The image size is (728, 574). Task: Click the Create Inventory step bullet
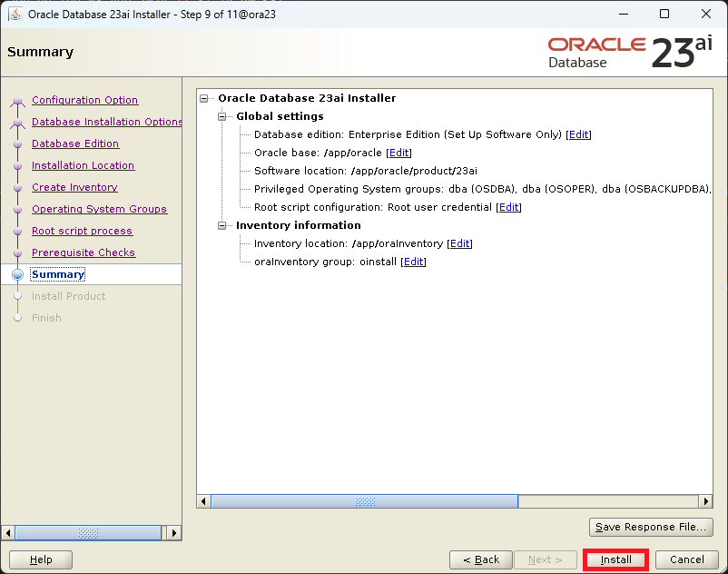tap(17, 188)
